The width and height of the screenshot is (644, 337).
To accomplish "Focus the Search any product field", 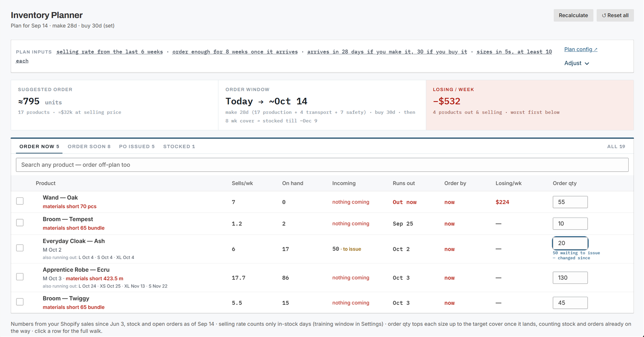I will (x=322, y=165).
